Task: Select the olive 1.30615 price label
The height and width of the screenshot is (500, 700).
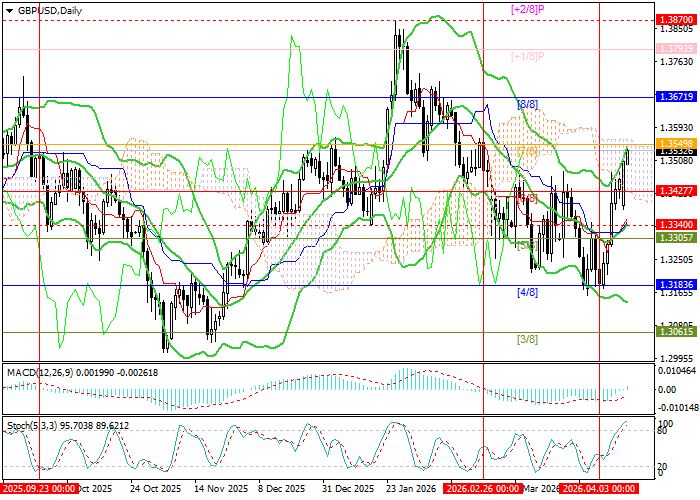Action: coord(676,332)
